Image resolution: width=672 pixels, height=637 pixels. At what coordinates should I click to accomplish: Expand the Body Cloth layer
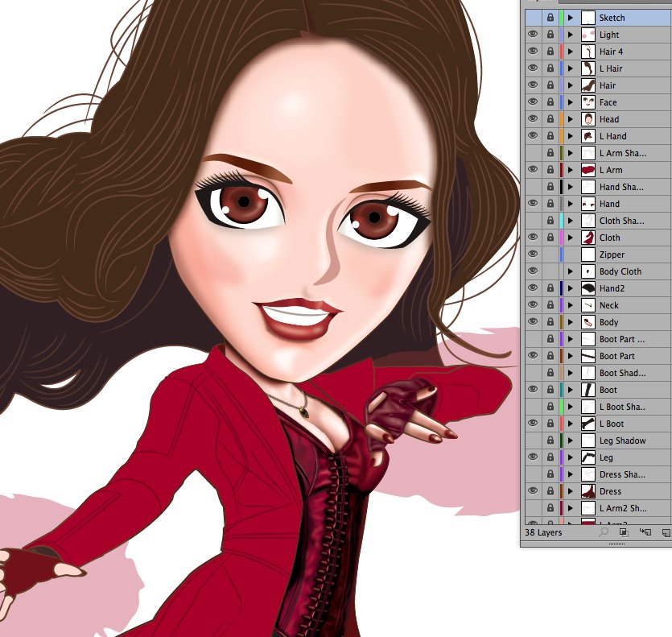point(571,271)
